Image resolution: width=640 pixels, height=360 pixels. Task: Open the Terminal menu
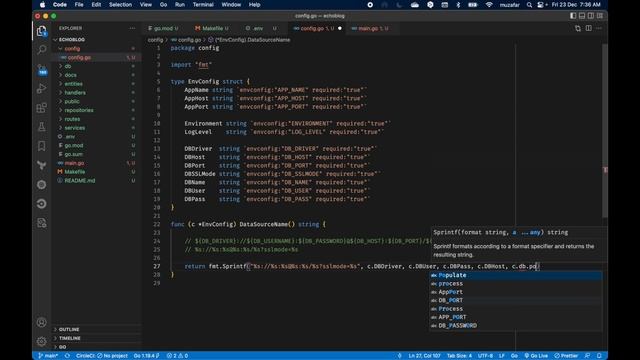click(x=203, y=5)
